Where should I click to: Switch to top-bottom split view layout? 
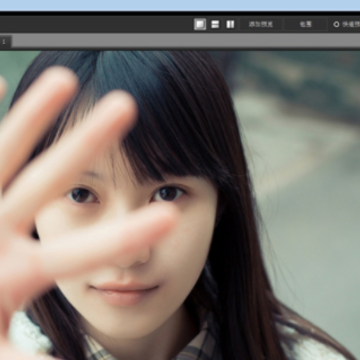[x=215, y=24]
